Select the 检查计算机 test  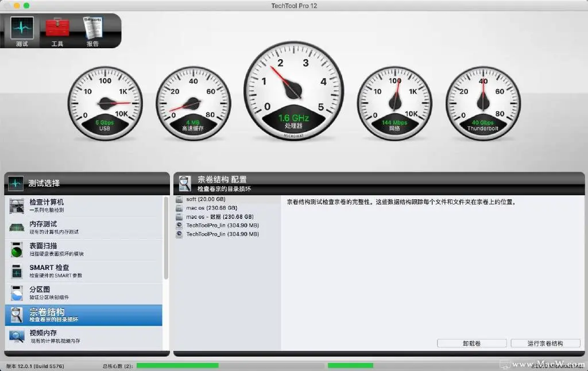click(x=84, y=206)
